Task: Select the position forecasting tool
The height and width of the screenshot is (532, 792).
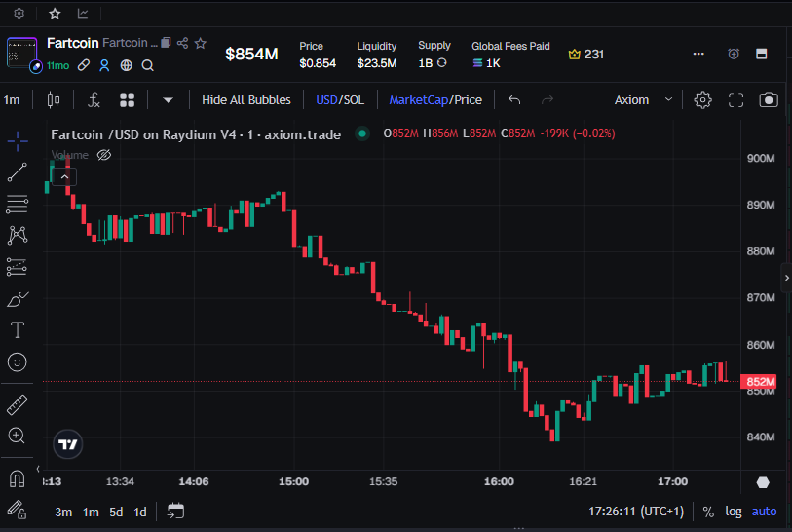Action: [x=18, y=267]
